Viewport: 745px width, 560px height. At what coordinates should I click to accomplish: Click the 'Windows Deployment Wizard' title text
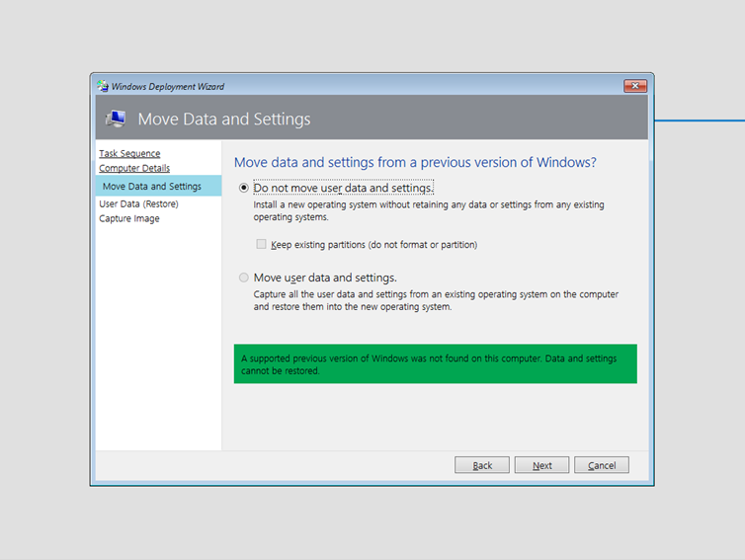click(168, 87)
